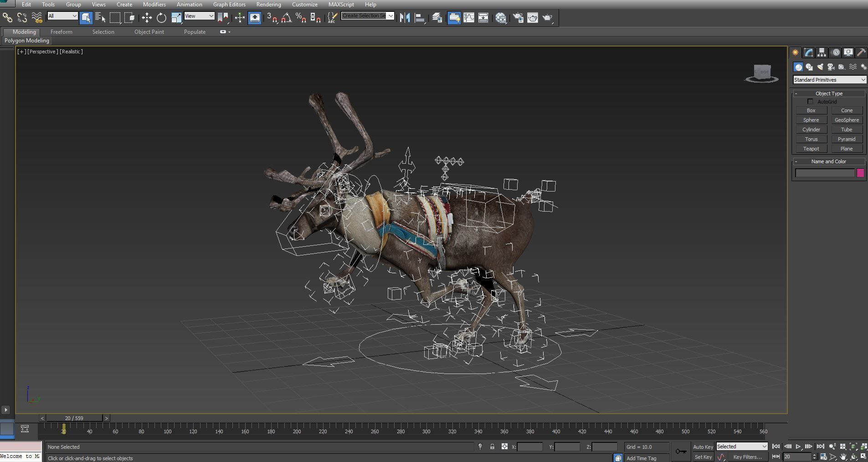
Task: Click the object name input field
Action: pos(825,173)
